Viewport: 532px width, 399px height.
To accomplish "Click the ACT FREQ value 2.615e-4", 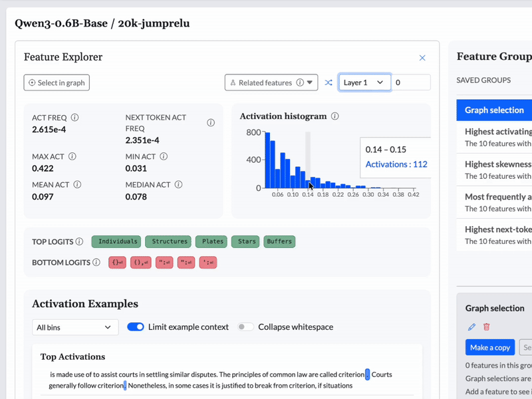I will click(x=49, y=129).
